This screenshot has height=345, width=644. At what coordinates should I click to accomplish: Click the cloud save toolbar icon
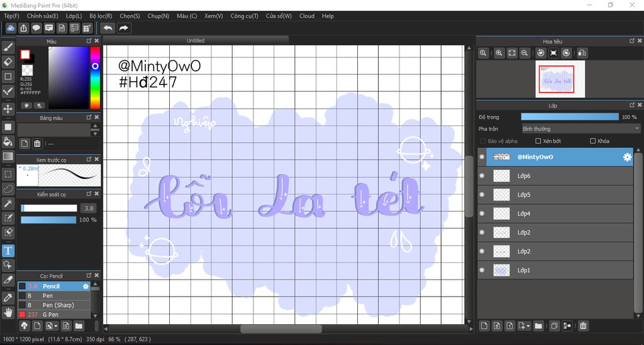click(x=11, y=28)
